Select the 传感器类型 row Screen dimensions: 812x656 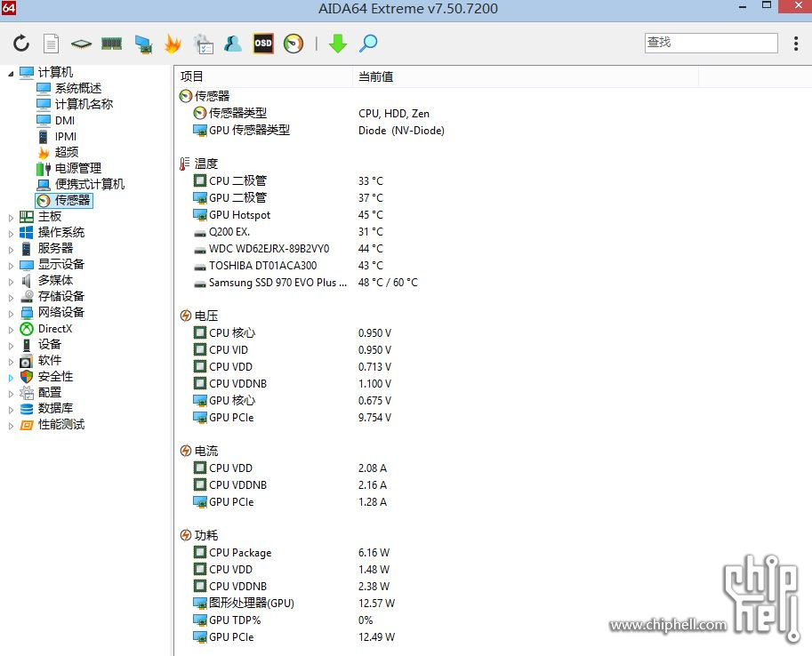(310, 113)
